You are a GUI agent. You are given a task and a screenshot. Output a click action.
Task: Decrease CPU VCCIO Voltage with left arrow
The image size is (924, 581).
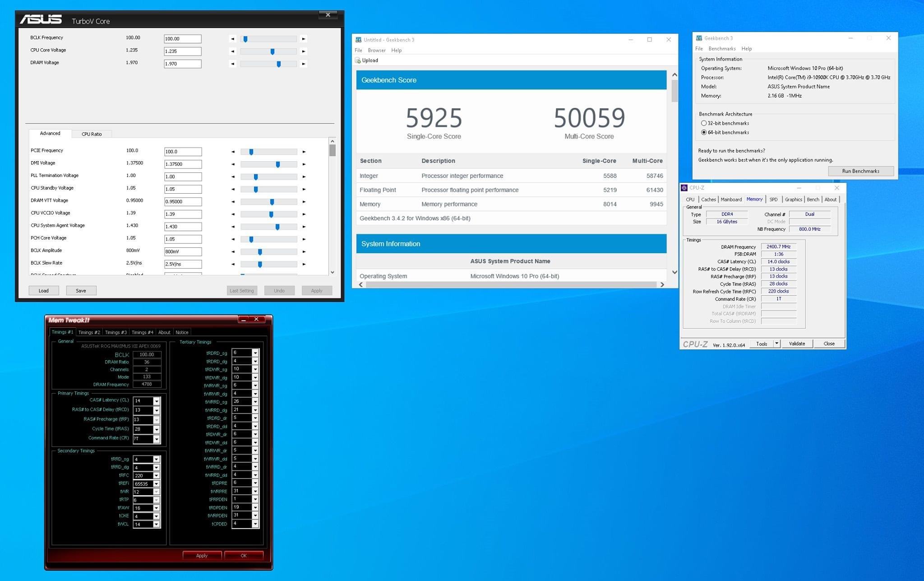pyautogui.click(x=233, y=214)
